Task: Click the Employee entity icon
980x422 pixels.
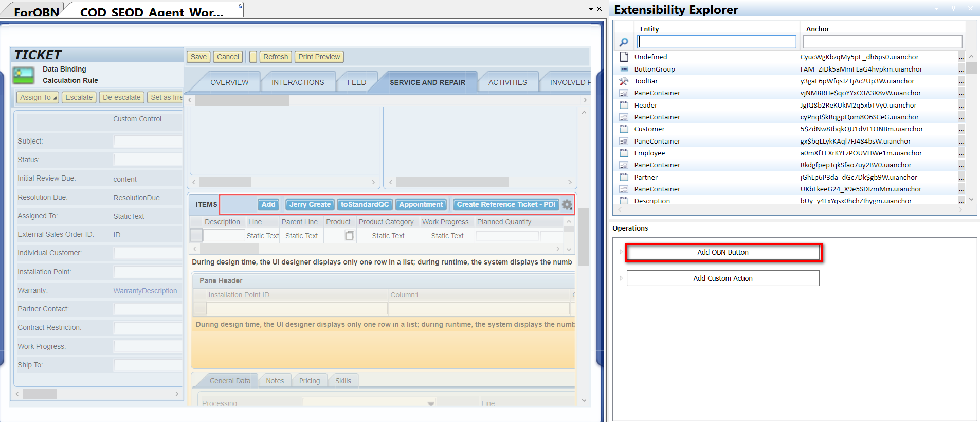Action: (624, 153)
